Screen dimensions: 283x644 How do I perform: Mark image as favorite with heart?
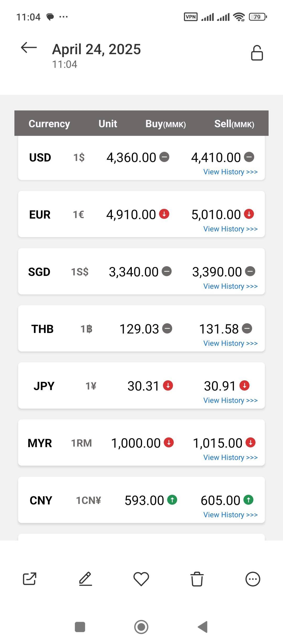point(141,579)
